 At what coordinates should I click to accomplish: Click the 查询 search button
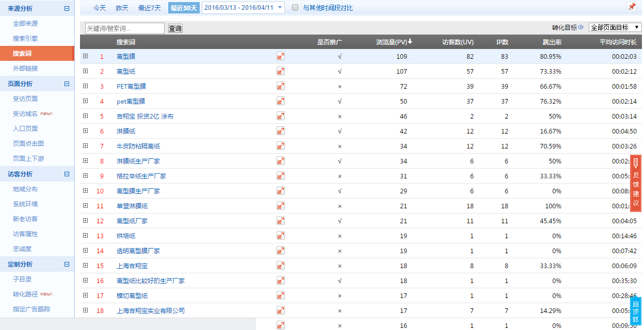(175, 28)
